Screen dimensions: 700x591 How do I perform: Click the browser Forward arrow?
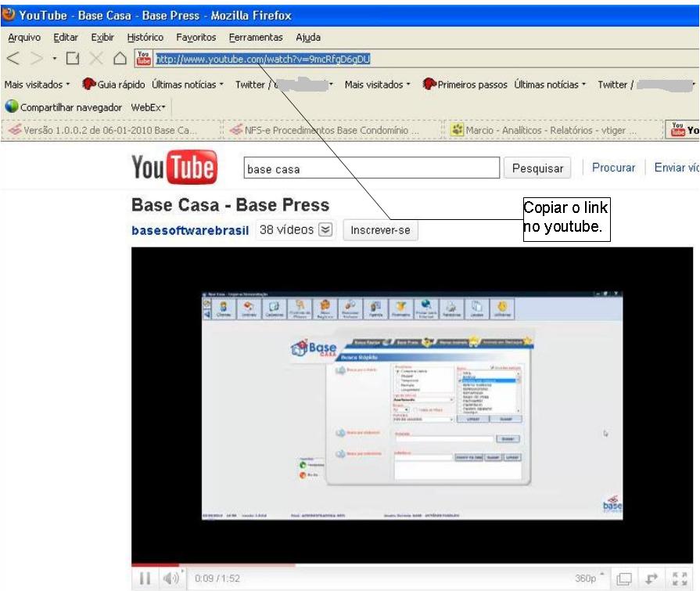[x=36, y=59]
